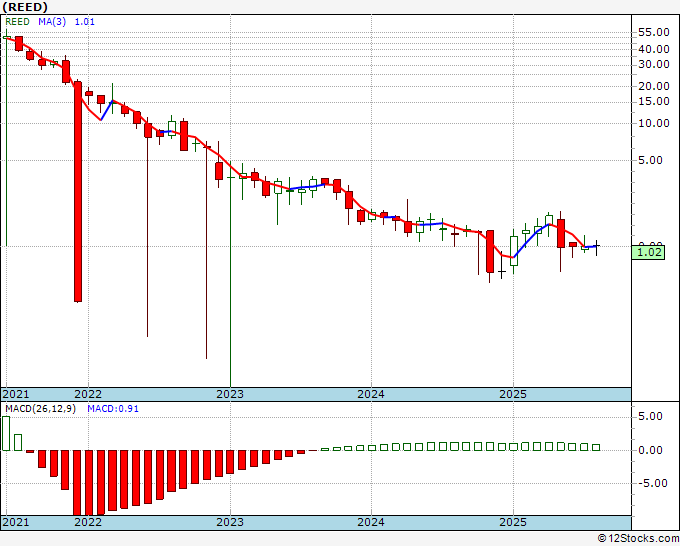
Task: Click 2024 on the price chart time axis
Action: pos(371,394)
